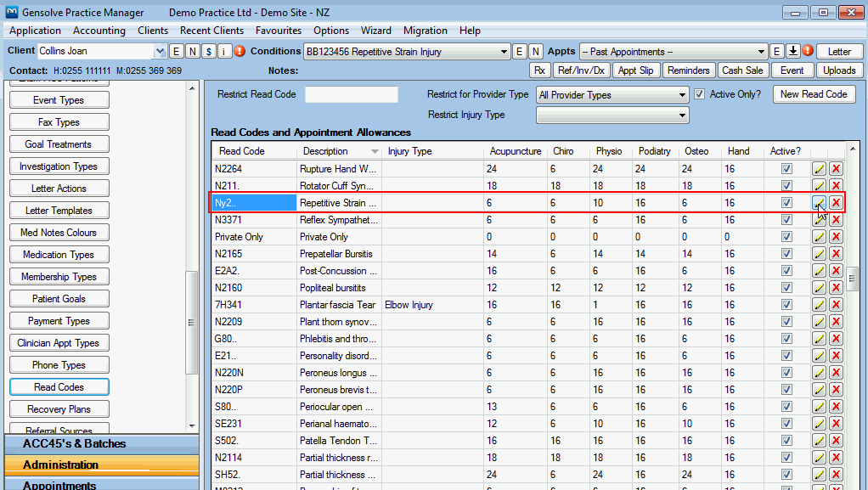
Task: Open the Conditions dropdown list
Action: click(504, 52)
